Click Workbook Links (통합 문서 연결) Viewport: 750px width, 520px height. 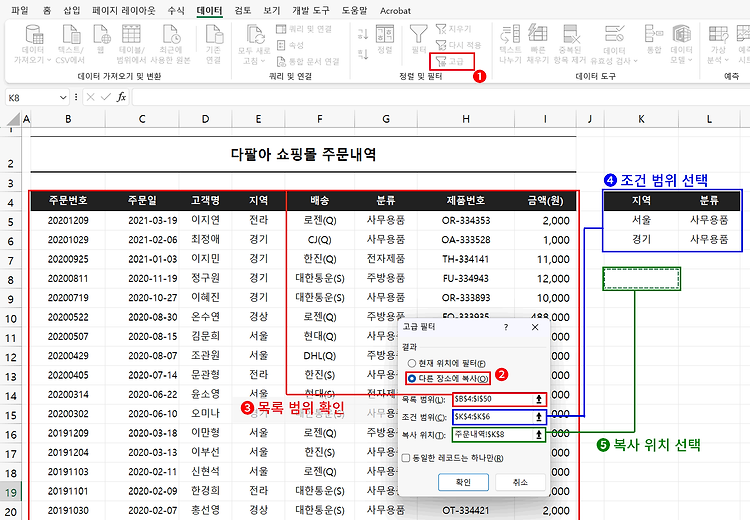coord(308,61)
